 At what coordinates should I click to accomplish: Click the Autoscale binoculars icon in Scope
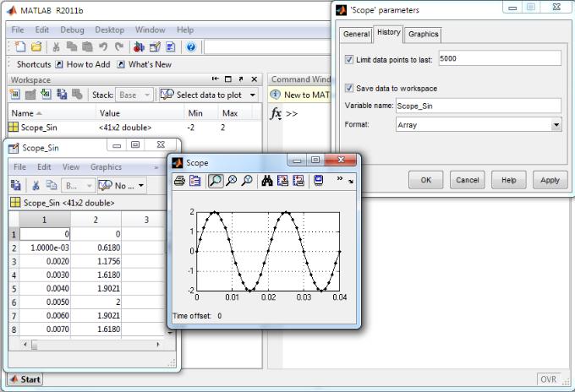click(267, 181)
